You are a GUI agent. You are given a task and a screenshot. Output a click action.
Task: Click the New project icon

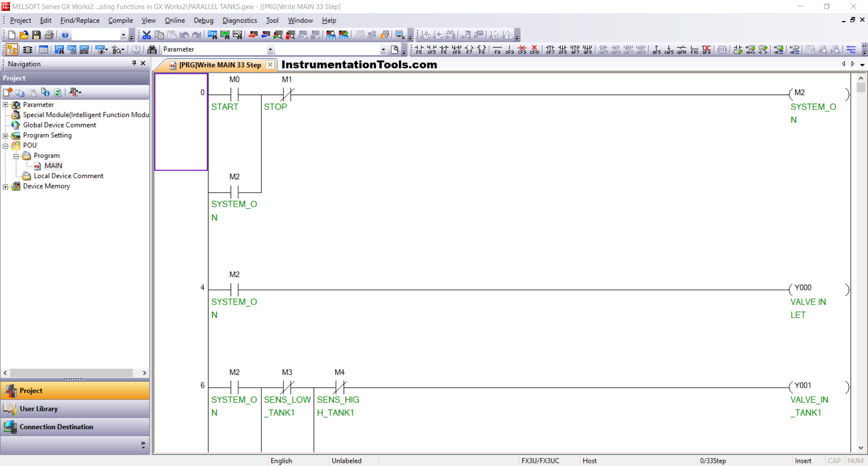point(12,35)
